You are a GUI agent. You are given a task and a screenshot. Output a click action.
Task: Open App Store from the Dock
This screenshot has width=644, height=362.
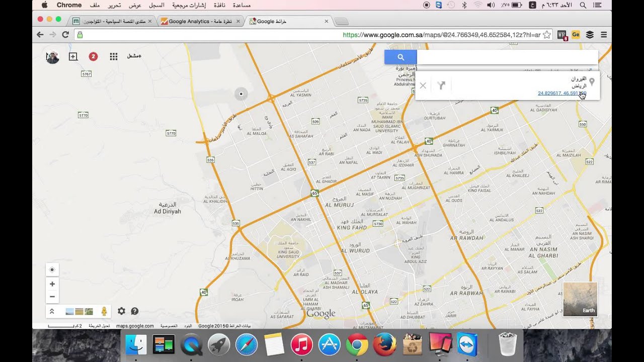click(x=330, y=345)
